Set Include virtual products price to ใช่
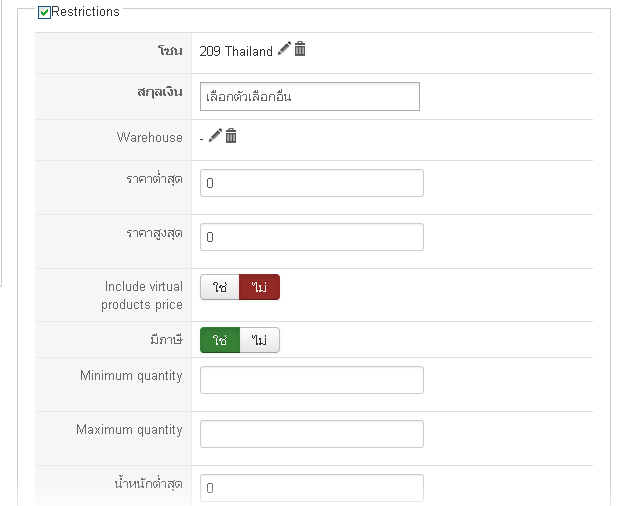632x506 pixels. 220,288
